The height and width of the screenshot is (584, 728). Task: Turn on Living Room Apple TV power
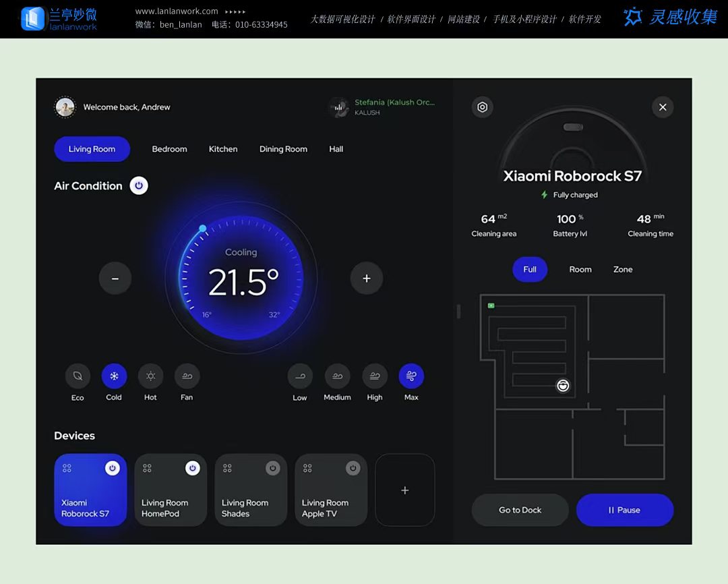pyautogui.click(x=353, y=468)
